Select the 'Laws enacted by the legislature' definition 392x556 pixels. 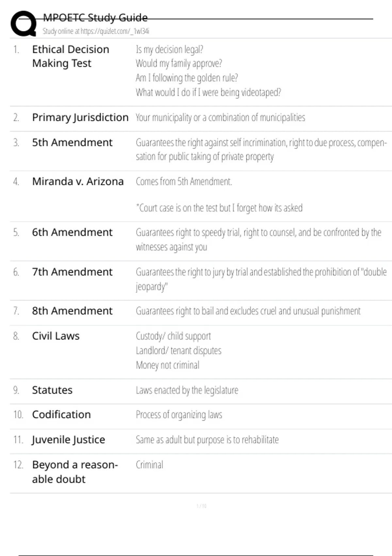pos(187,390)
